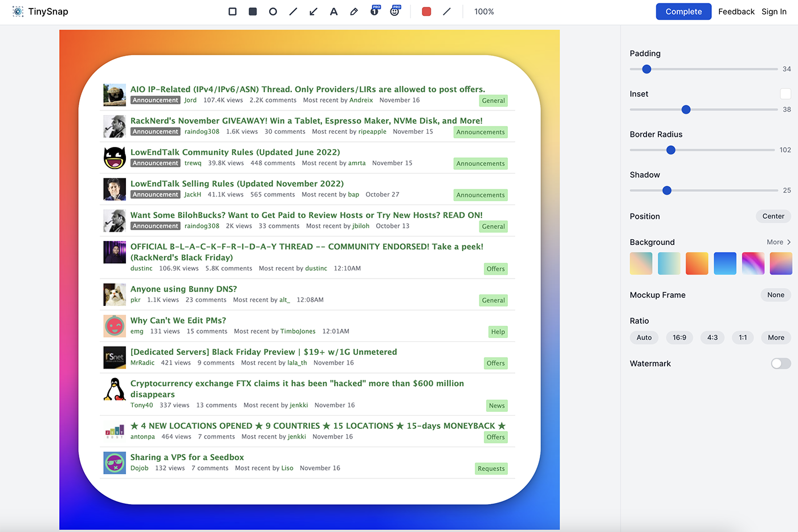The height and width of the screenshot is (532, 798).
Task: Select the filled rectangle tool
Action: point(253,11)
